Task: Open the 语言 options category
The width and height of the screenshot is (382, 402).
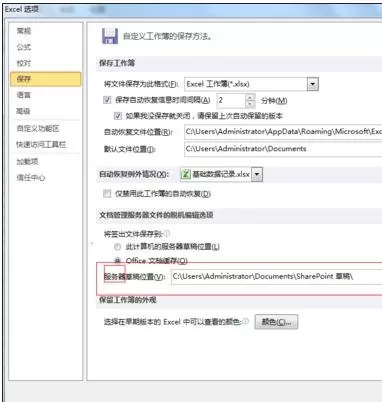Action: [x=24, y=95]
